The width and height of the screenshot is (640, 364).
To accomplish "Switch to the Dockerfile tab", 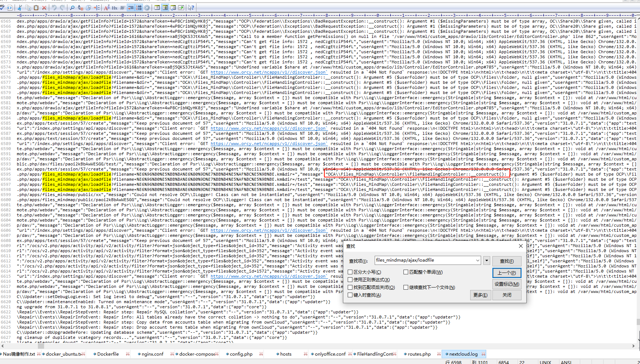I will [x=108, y=354].
